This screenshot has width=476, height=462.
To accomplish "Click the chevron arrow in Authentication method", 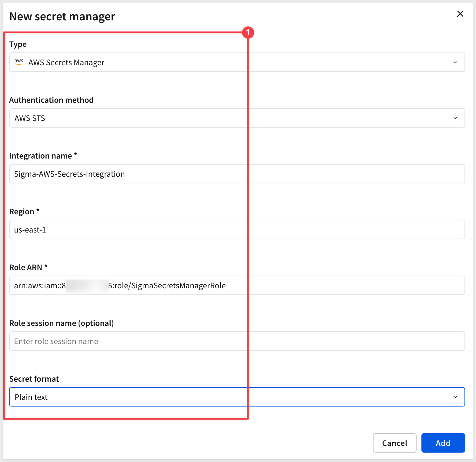I will [455, 118].
